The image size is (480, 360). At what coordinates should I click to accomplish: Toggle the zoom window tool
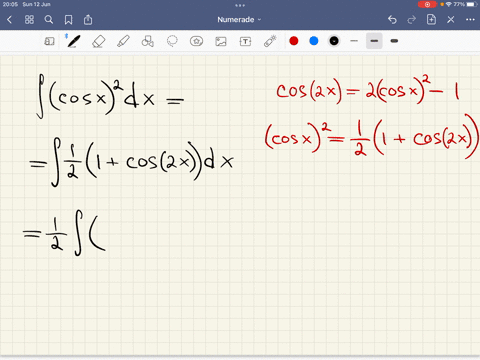click(49, 41)
